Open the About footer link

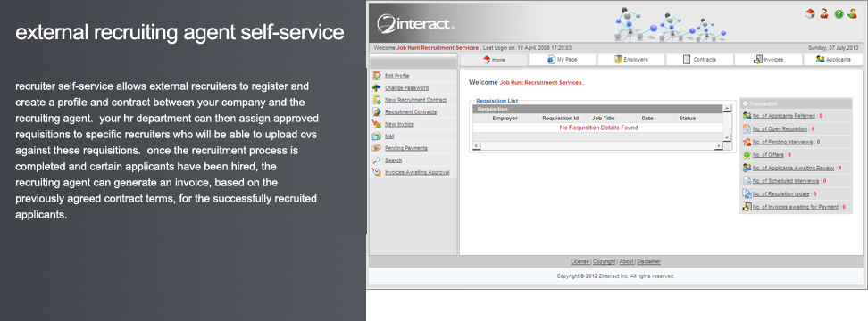(x=626, y=262)
